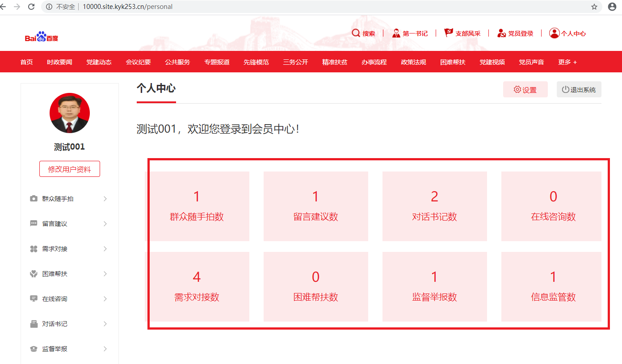This screenshot has height=364, width=622.
Task: Open 精准扶贫 in the navigation bar
Action: click(335, 62)
